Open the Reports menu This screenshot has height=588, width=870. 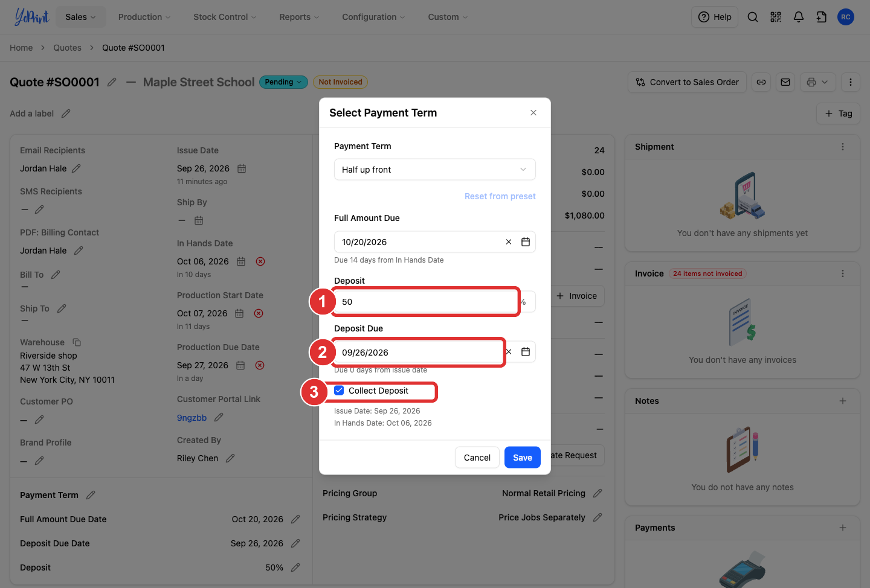299,17
